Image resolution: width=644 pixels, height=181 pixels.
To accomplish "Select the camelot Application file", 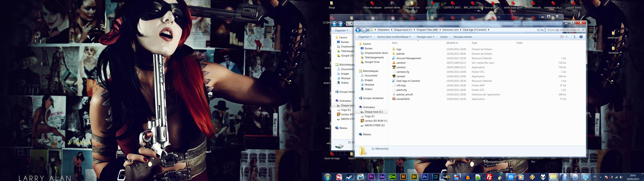I will coord(401,67).
